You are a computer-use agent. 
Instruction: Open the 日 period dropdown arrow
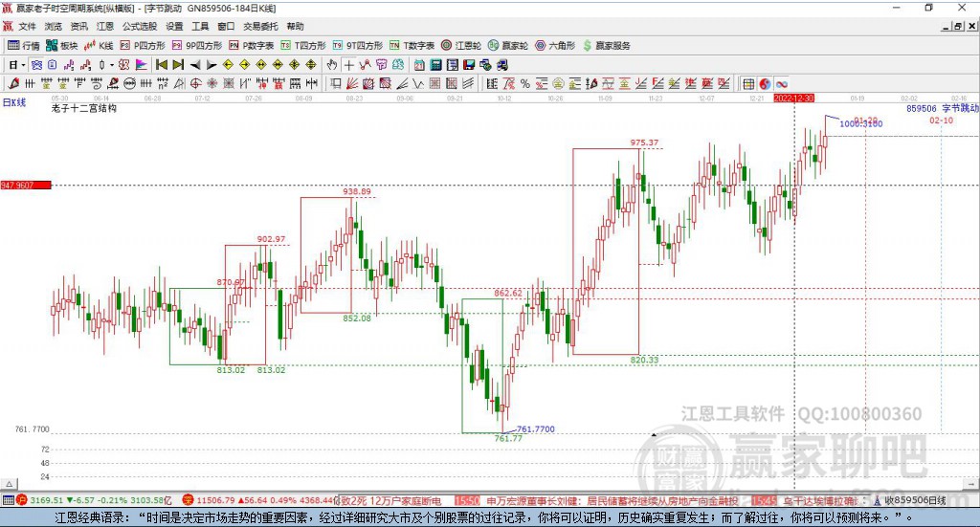pos(23,65)
